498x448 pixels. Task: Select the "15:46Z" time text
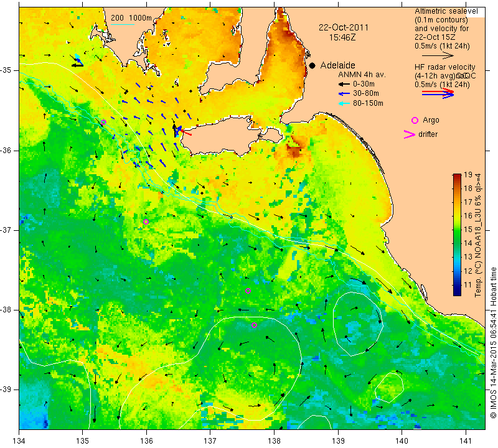342,37
